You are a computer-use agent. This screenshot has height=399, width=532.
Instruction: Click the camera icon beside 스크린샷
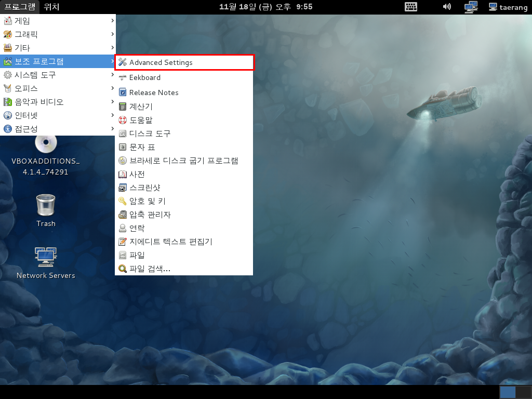click(x=123, y=188)
